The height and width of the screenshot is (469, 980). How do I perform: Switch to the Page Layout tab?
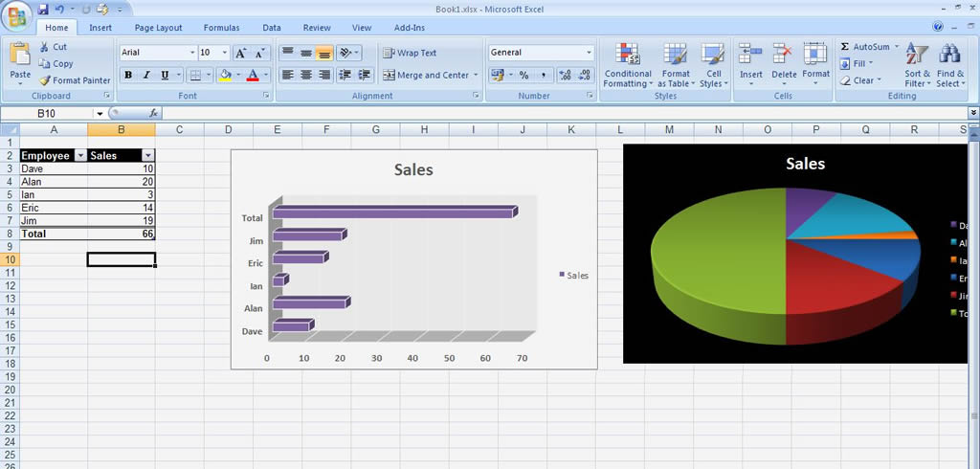coord(158,28)
